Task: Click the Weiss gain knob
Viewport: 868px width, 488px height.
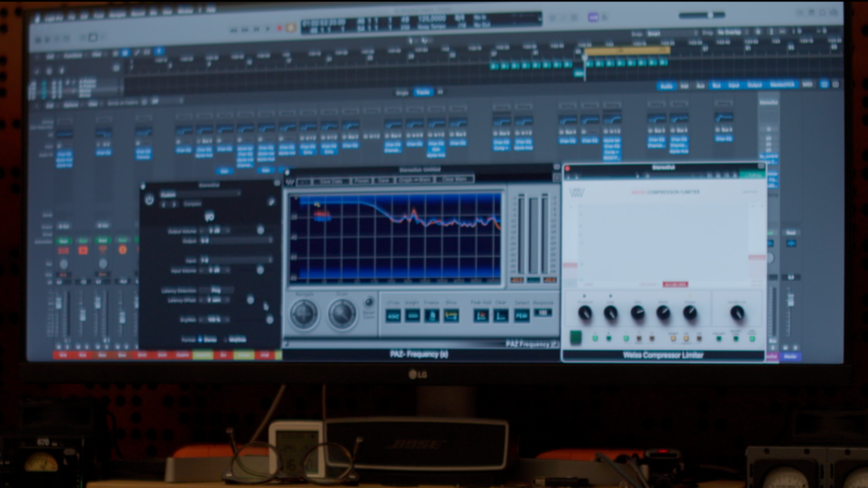Action: [x=610, y=314]
